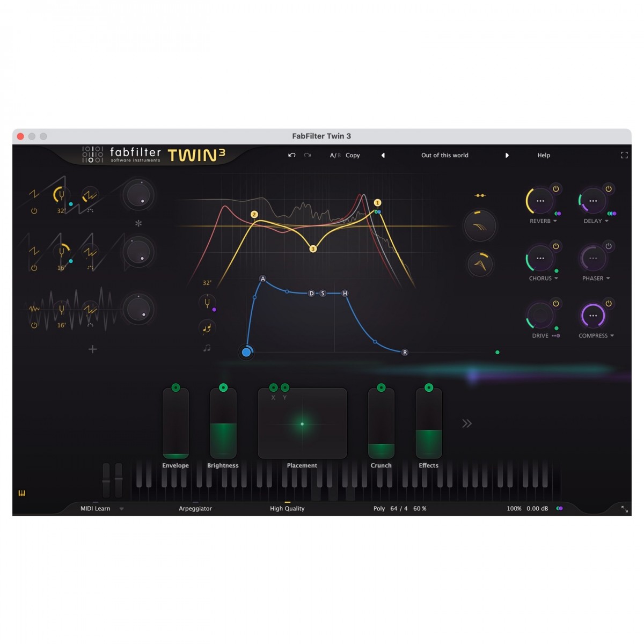Image resolution: width=644 pixels, height=644 pixels.
Task: Disable the Chorus effect with its power button
Action: click(x=556, y=246)
